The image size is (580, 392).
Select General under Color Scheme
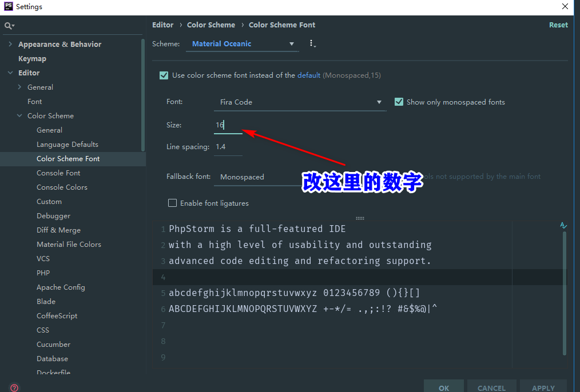pyautogui.click(x=49, y=130)
